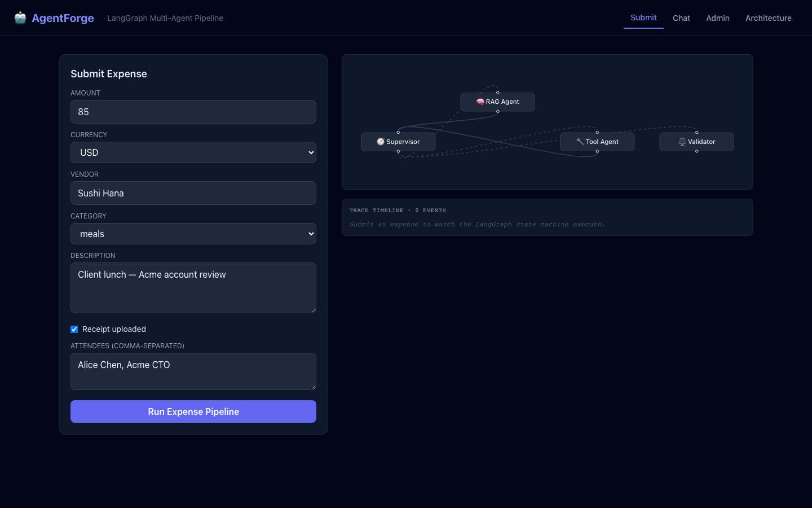This screenshot has width=812, height=508.
Task: Click the Tool Agent wrench icon
Action: tap(580, 142)
